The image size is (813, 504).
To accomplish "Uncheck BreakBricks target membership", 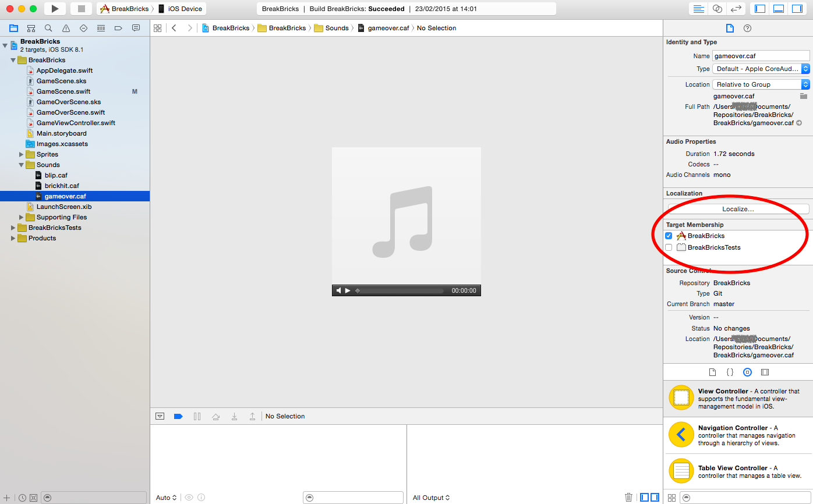I will [x=669, y=236].
